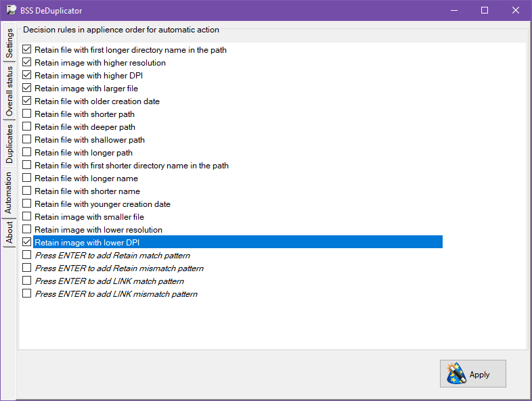The height and width of the screenshot is (401, 532).
Task: Toggle Retain file with older creation date
Action: (x=27, y=101)
